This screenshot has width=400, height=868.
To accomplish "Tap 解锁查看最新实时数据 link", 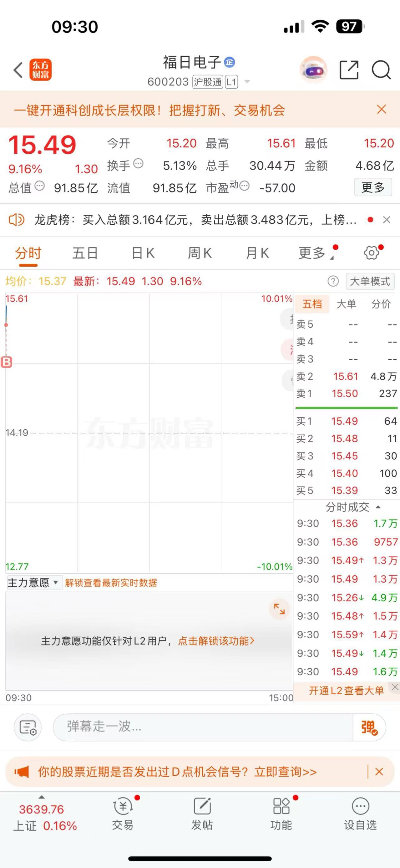I will coord(111,583).
